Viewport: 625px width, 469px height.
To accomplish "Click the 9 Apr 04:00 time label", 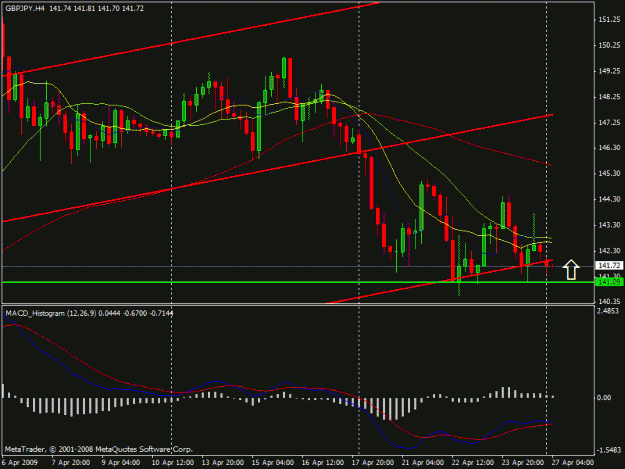I will coord(121,463).
